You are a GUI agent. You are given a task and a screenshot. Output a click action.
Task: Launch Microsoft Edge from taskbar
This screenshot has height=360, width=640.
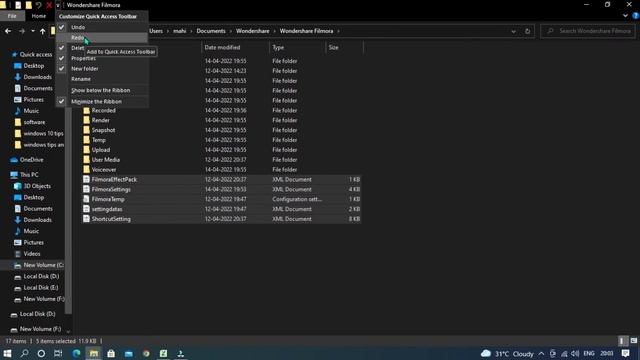pyautogui.click(x=76, y=353)
